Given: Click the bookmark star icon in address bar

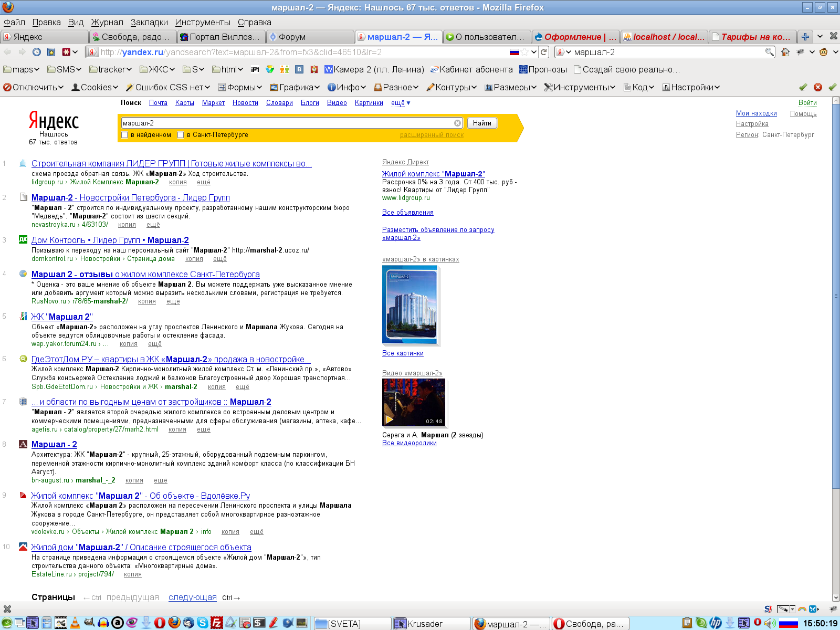Looking at the screenshot, I should coord(524,52).
